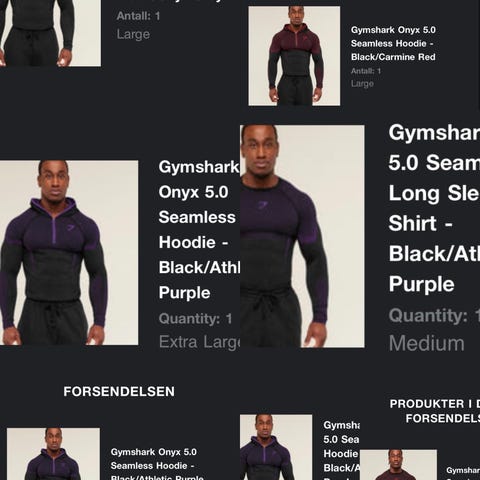Click the Seamless Long Sleeve Shirt title

pos(434,208)
